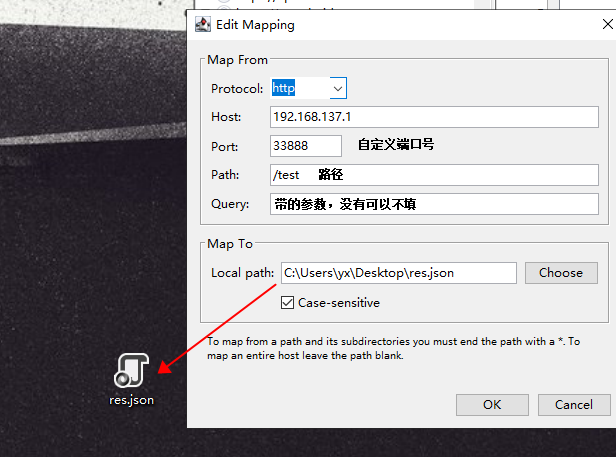Click the Local path field with res.json
616x457 pixels.
point(398,273)
